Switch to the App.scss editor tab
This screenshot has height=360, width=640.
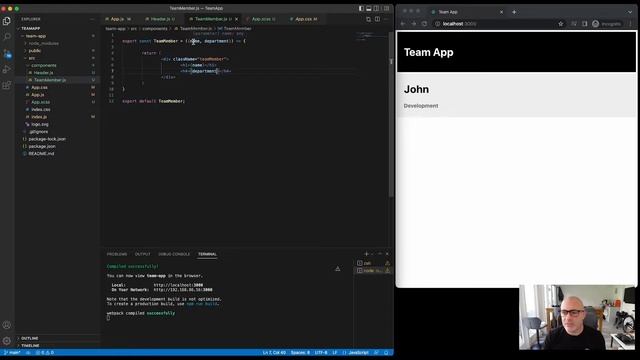click(x=261, y=19)
